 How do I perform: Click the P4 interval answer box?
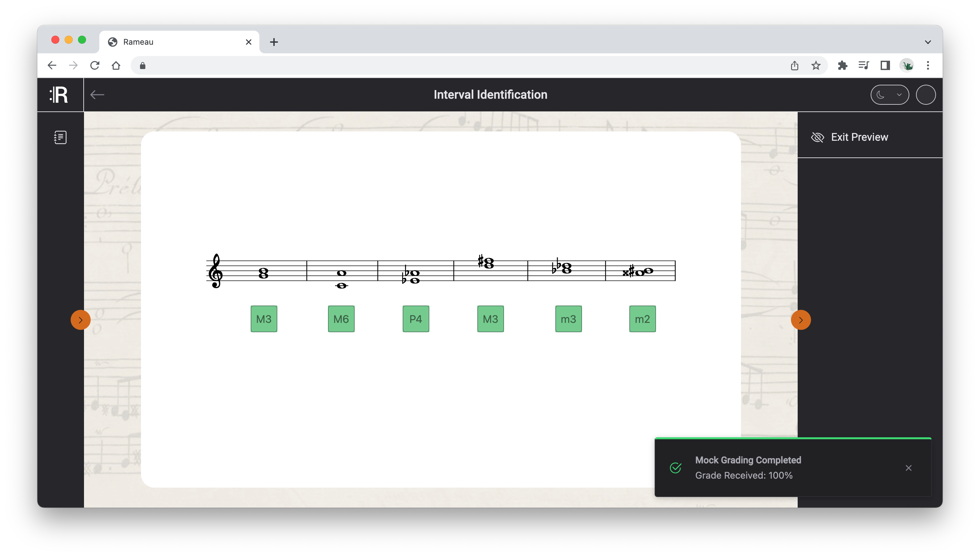pos(415,319)
